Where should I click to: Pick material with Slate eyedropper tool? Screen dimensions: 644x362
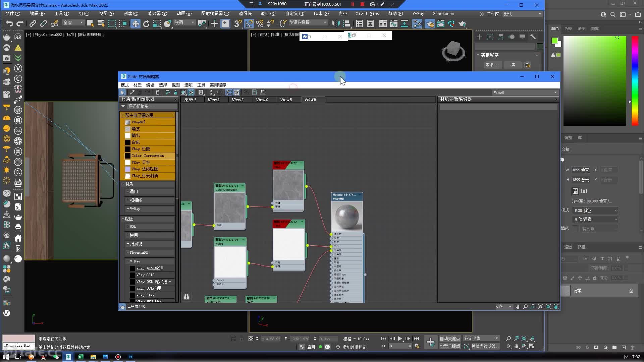click(132, 92)
